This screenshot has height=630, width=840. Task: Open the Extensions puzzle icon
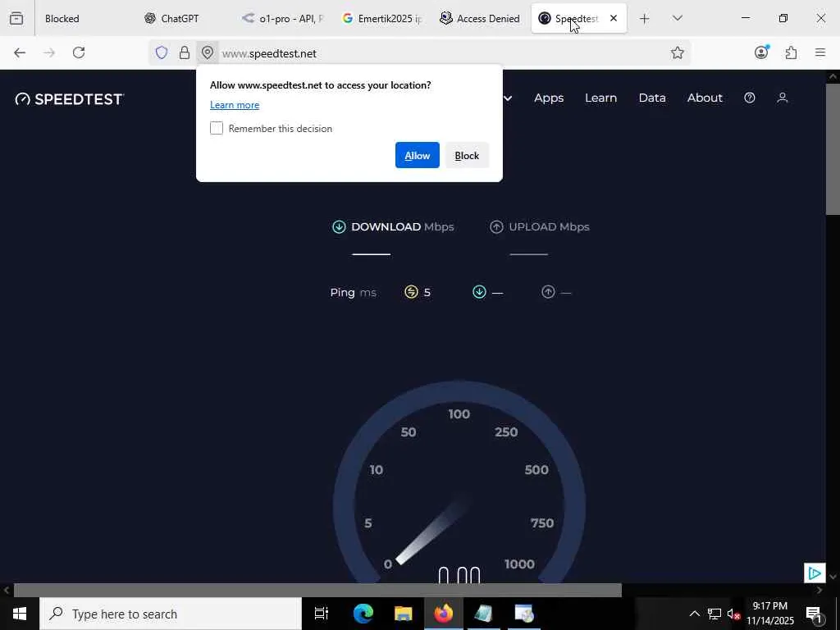click(791, 52)
